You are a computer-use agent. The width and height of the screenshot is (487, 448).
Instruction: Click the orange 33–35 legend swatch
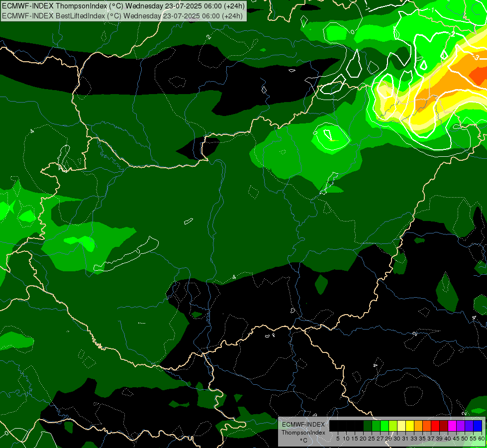(418, 426)
